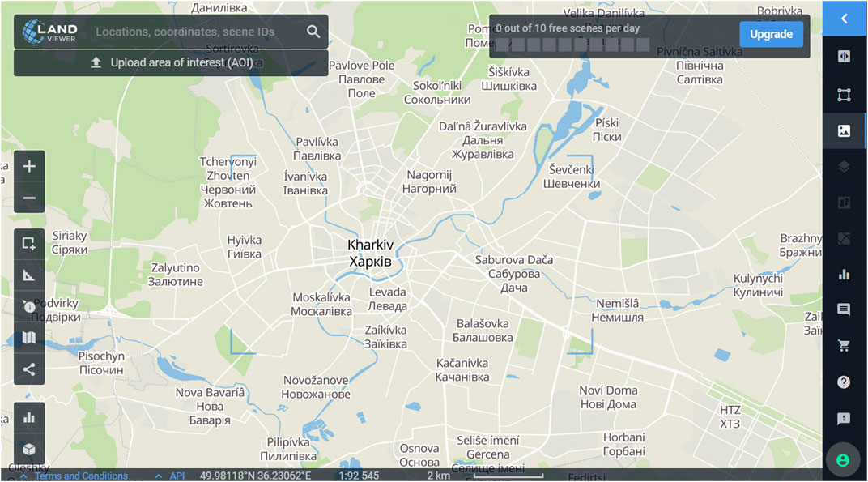Click the Hyivka map label
868x482 pixels.
[245, 247]
